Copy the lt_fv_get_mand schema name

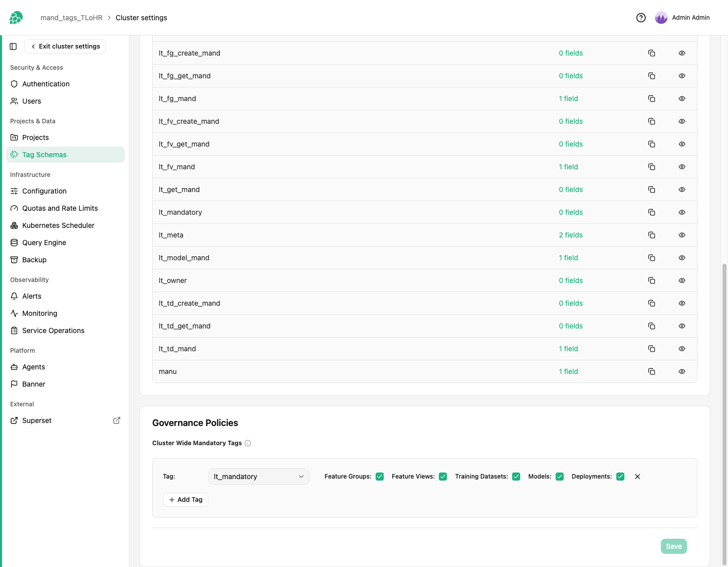click(652, 144)
